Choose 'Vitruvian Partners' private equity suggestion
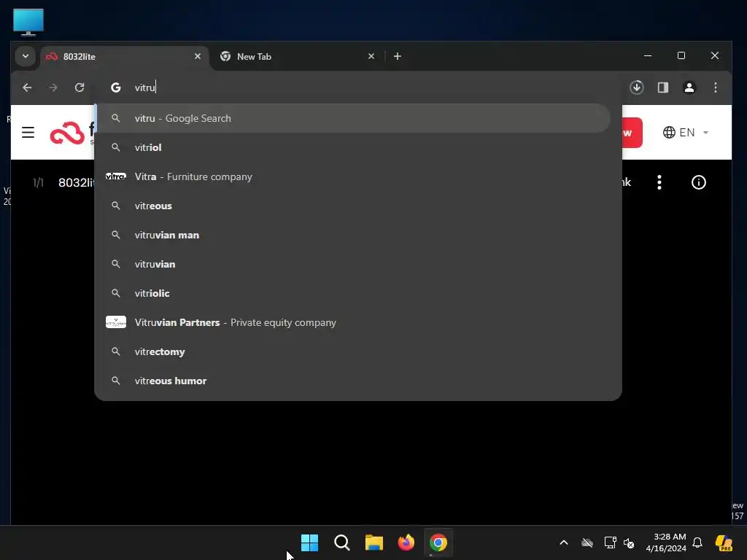The height and width of the screenshot is (560, 747). coord(352,322)
